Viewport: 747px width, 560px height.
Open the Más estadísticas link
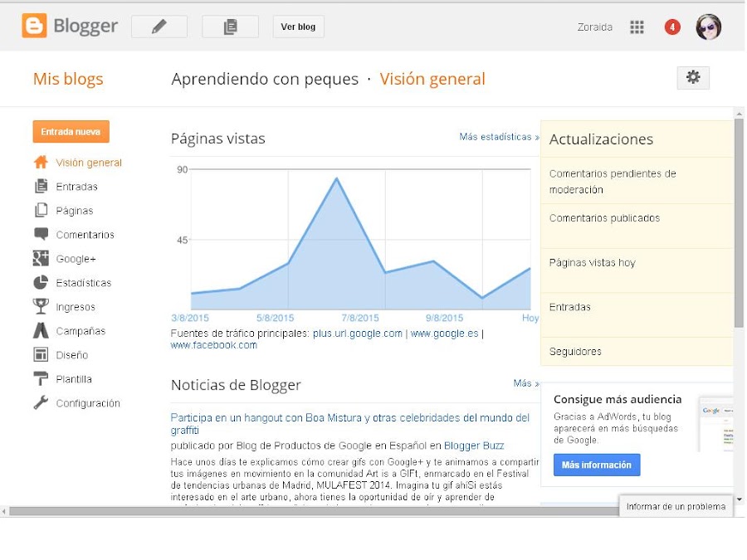(x=500, y=137)
